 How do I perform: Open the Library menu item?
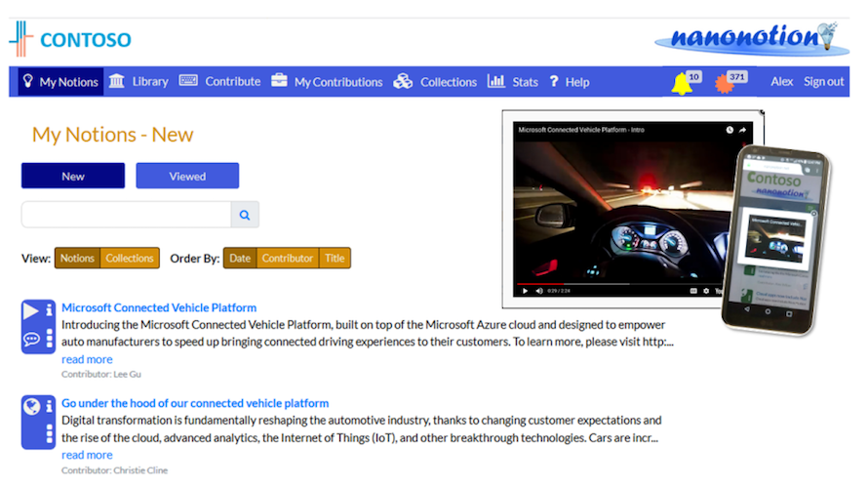[x=138, y=82]
